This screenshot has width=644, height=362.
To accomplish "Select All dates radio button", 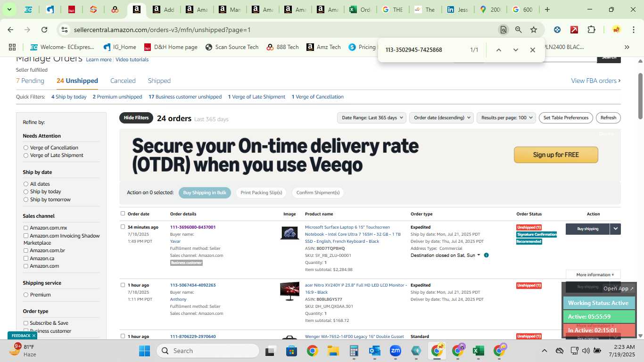I will [26, 184].
